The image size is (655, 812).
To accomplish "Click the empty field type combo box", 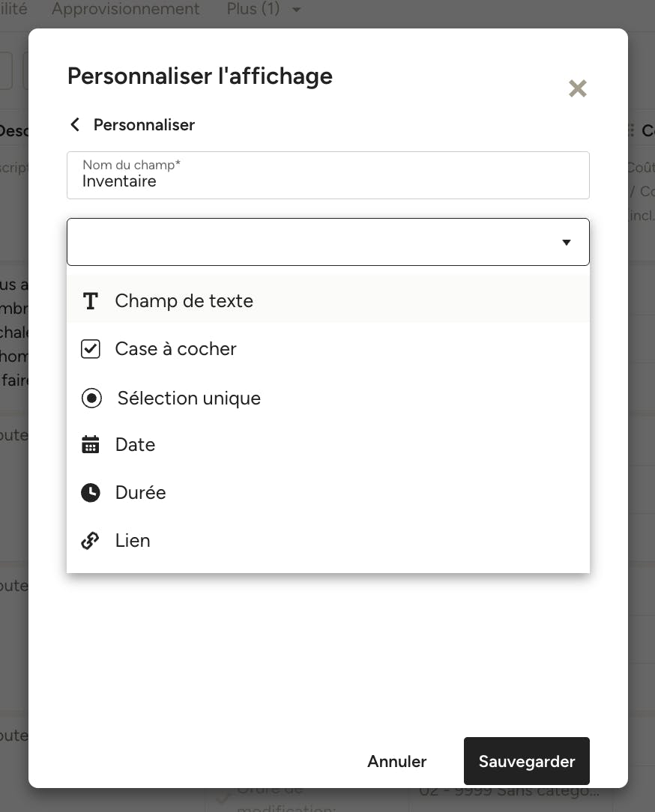I will pos(328,242).
